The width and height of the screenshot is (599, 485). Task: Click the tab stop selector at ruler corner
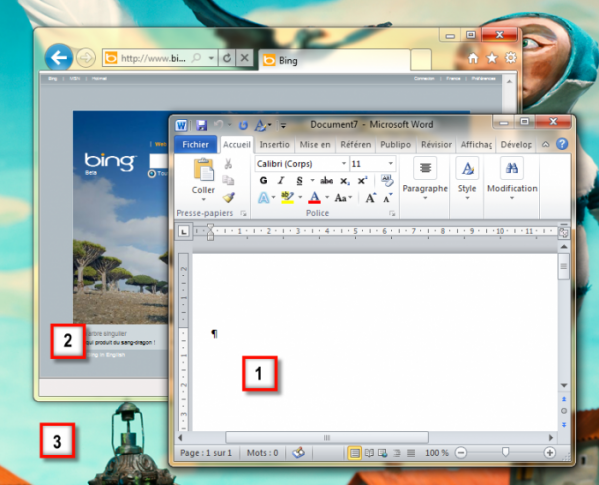tap(184, 231)
